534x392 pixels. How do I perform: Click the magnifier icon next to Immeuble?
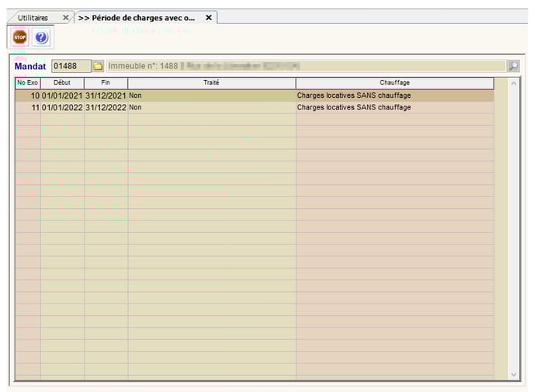(x=513, y=66)
